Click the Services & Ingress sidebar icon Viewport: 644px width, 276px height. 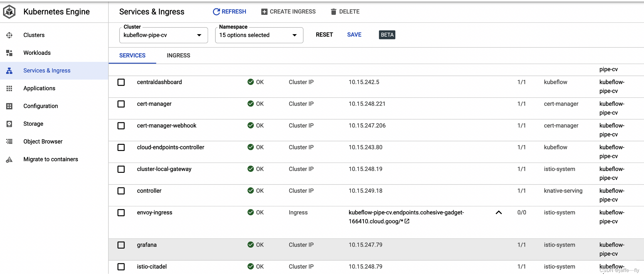click(x=9, y=71)
